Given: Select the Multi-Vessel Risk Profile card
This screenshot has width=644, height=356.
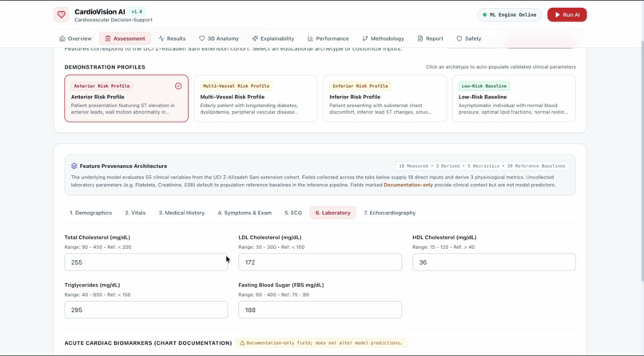Looking at the screenshot, I should click(x=256, y=98).
